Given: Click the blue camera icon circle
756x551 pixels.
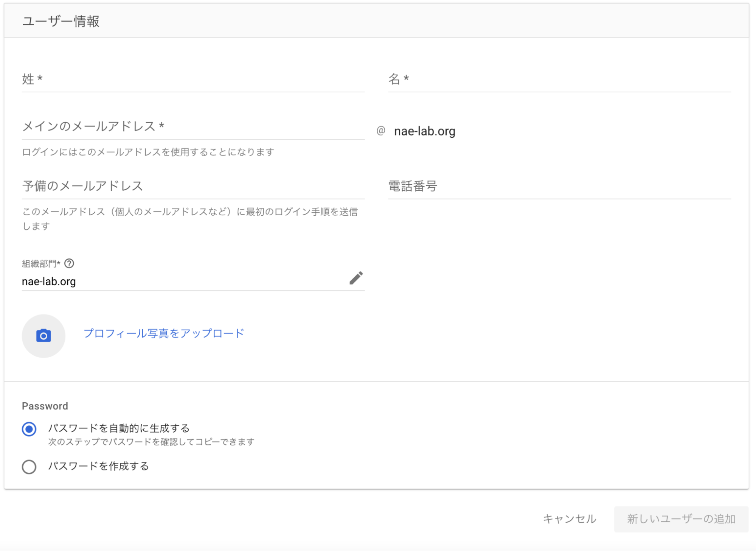Looking at the screenshot, I should (43, 336).
